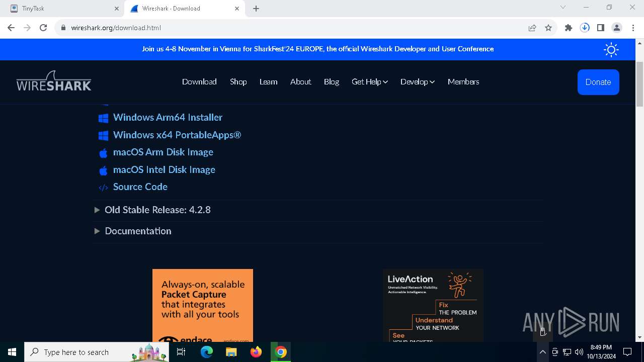Switch to the TinyTask tab
644x362 pixels.
(x=62, y=9)
